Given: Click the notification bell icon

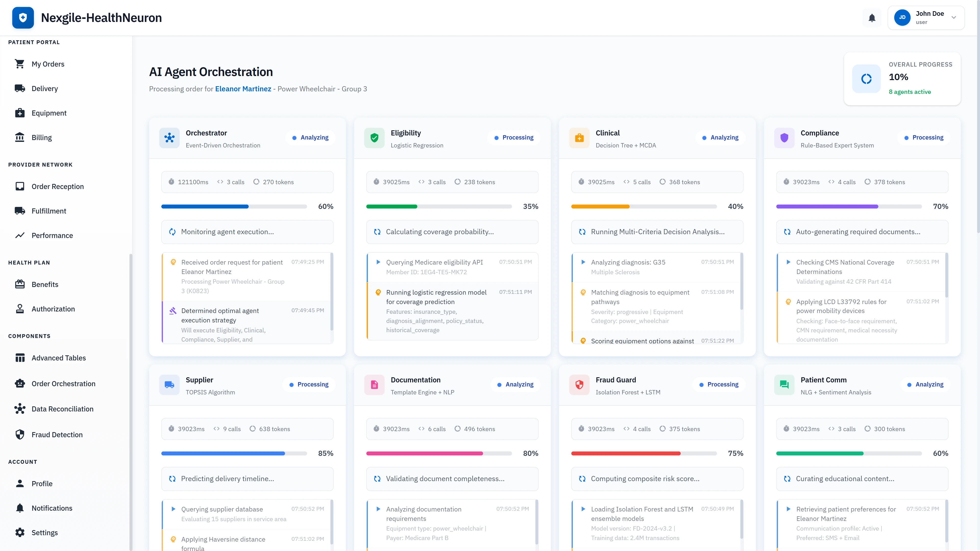Looking at the screenshot, I should [872, 18].
